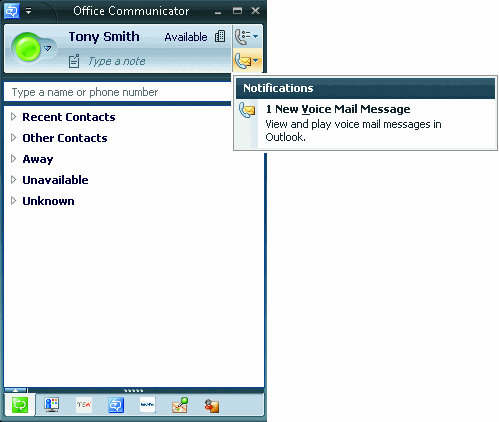Click the voice mail messages in Outlook description
Viewport: 499px width, 422px height.
pyautogui.click(x=353, y=130)
